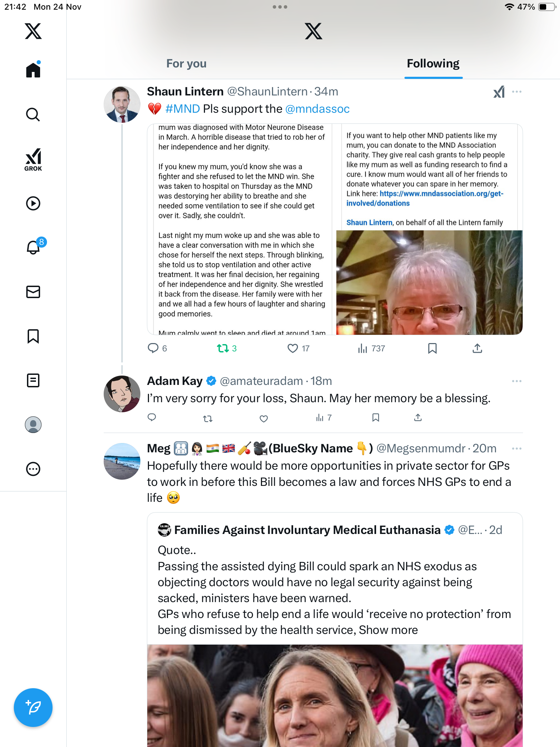Screen dimensions: 560x747
Task: Select the Following tab
Action: 433,64
